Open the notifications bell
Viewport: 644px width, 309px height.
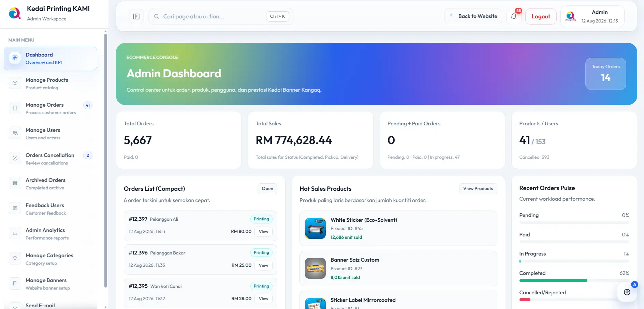pyautogui.click(x=514, y=16)
